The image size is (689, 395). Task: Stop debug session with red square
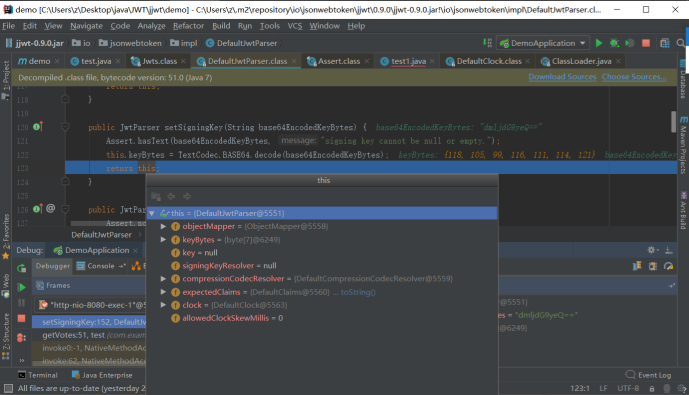21,319
